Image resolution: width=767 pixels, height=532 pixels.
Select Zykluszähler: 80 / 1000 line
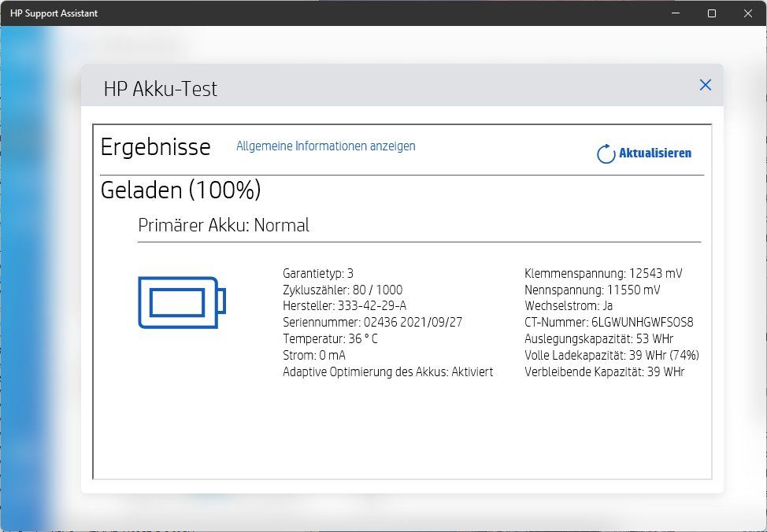[x=343, y=290]
